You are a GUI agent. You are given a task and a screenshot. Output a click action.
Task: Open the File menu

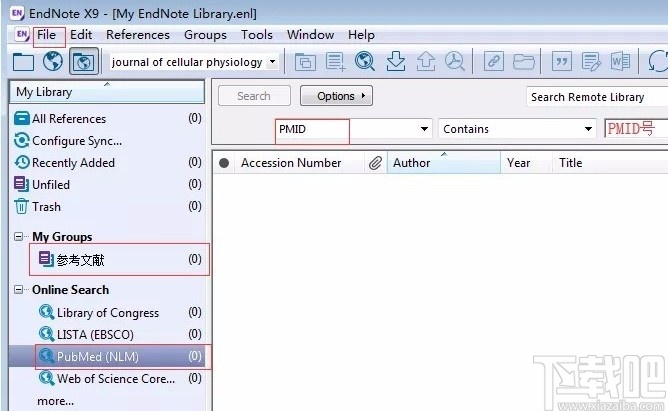[47, 34]
